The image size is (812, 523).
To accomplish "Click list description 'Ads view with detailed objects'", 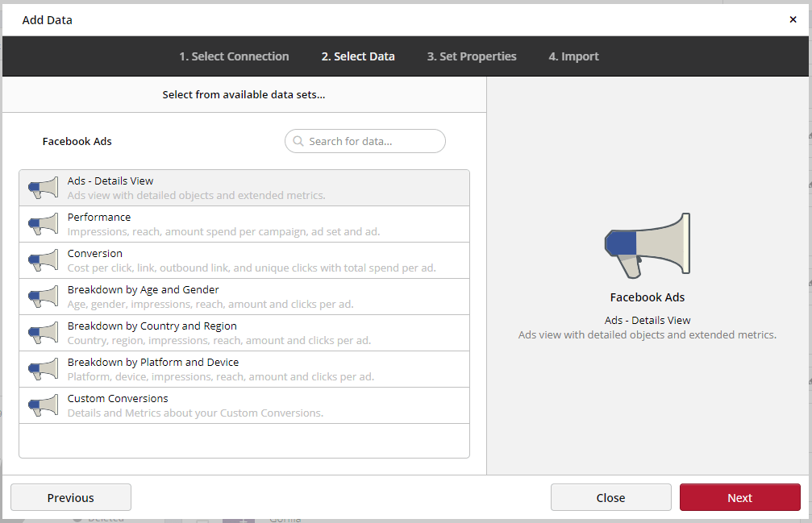I will 196,196.
